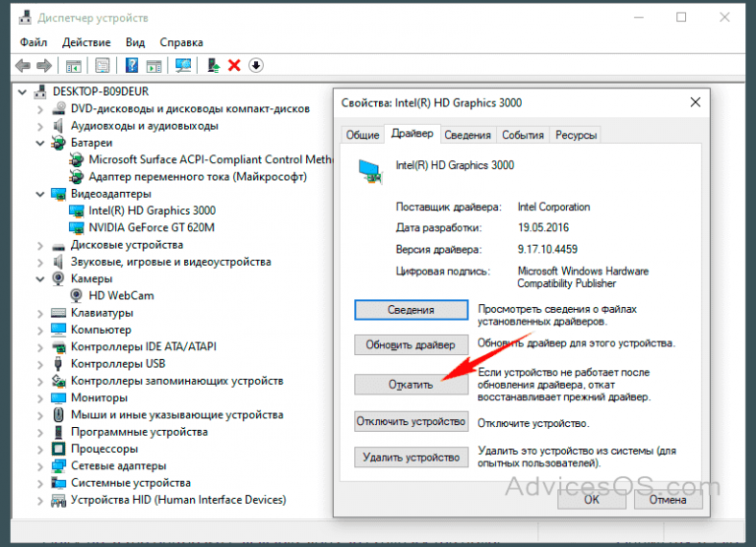Expand the Контроллеры IDE ATA/ATAPI category
The image size is (756, 547).
point(40,347)
